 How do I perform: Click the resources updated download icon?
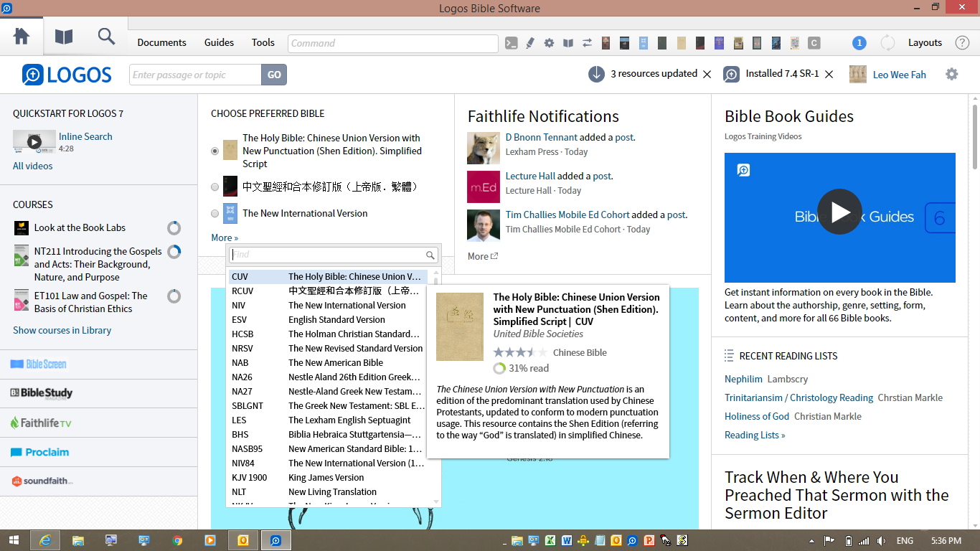click(x=596, y=74)
